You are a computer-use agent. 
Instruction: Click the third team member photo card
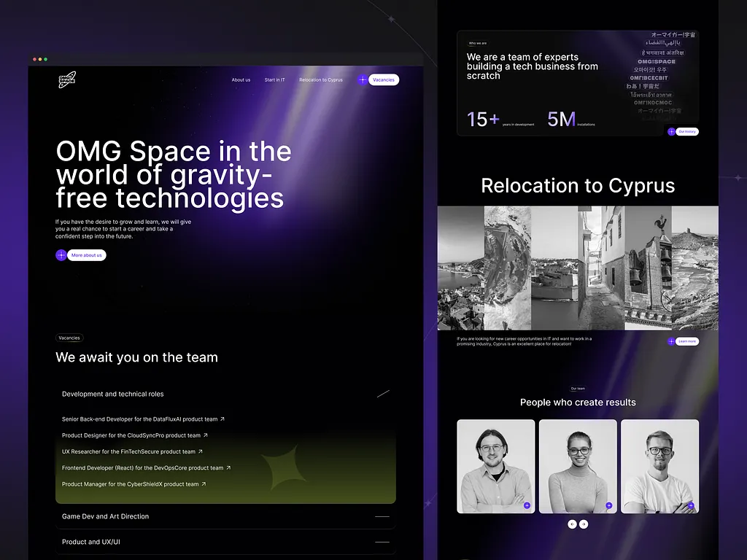point(659,465)
